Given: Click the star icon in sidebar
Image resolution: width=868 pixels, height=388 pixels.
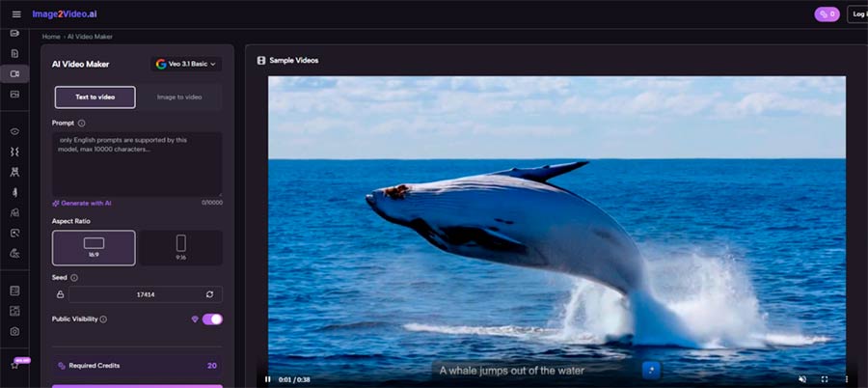Looking at the screenshot, I should [14, 365].
